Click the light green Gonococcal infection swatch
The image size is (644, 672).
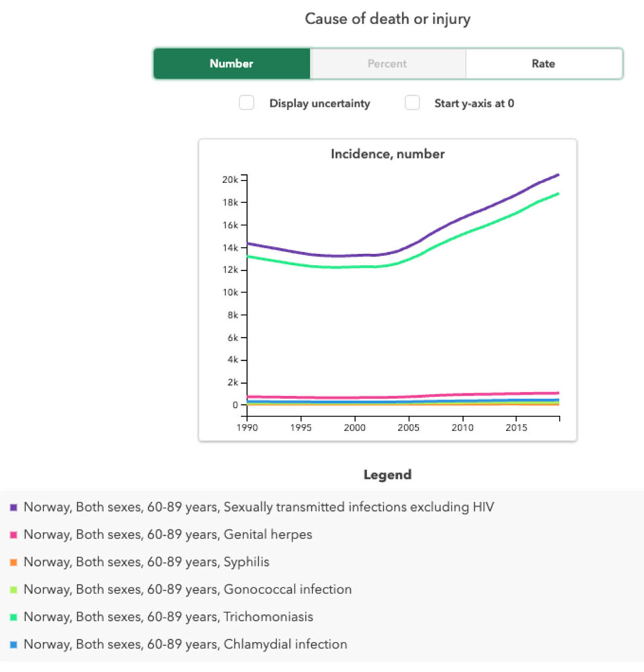(13, 590)
